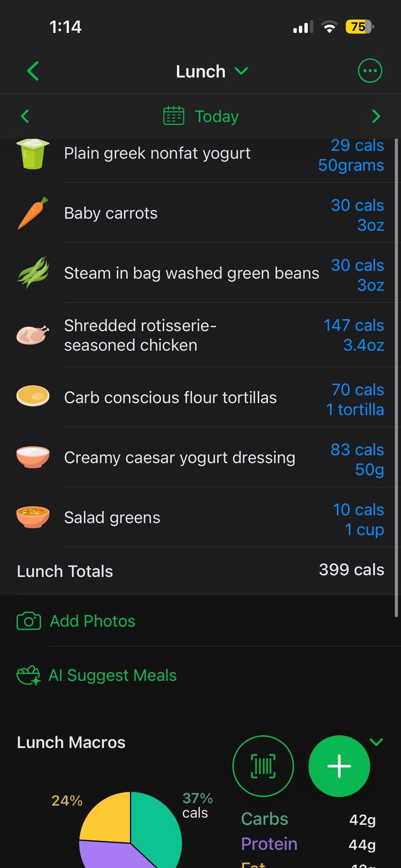Tap the baby carrots icon
The image size is (401, 868).
(x=33, y=213)
